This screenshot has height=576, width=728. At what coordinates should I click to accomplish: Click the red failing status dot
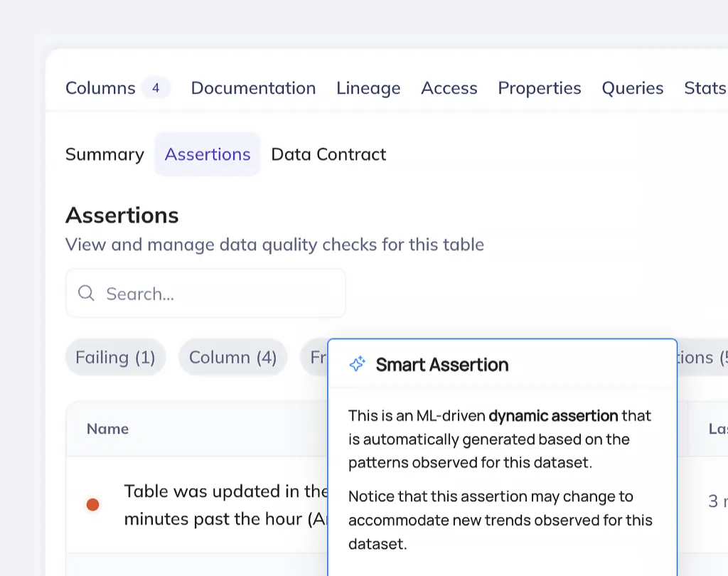(92, 505)
